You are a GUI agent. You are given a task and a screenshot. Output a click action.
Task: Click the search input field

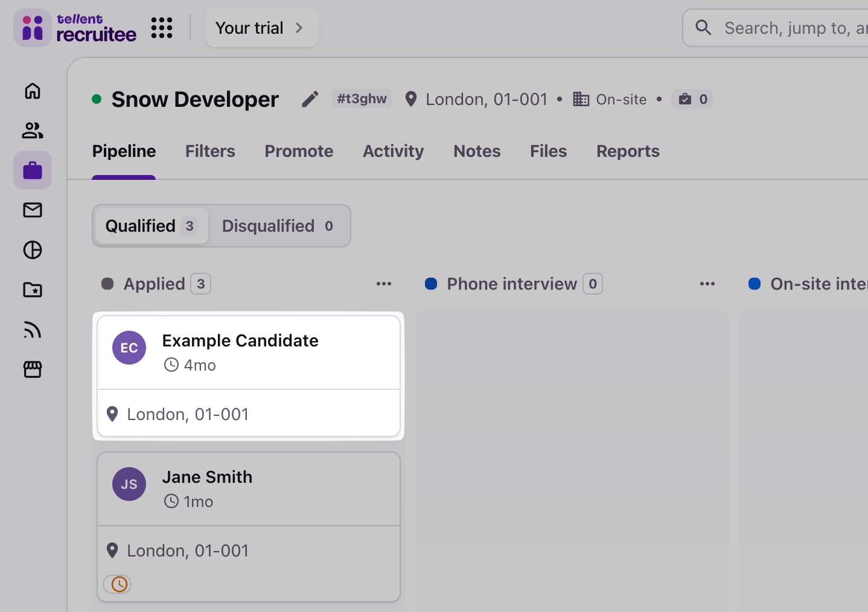[791, 28]
